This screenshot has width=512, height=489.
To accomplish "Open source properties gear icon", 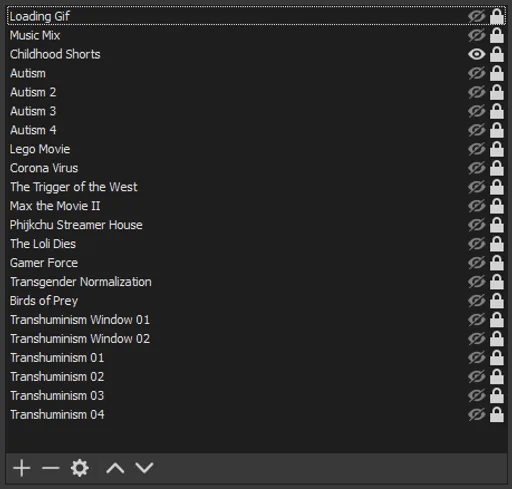I will tap(80, 468).
